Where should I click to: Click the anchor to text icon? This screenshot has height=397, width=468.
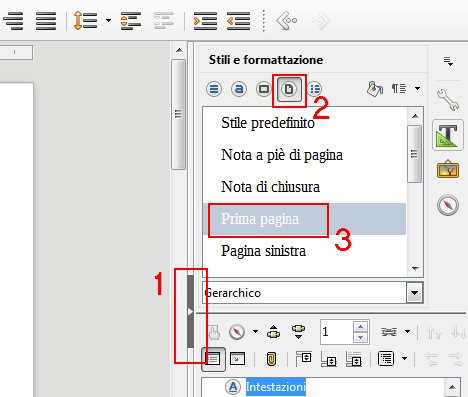[354, 359]
